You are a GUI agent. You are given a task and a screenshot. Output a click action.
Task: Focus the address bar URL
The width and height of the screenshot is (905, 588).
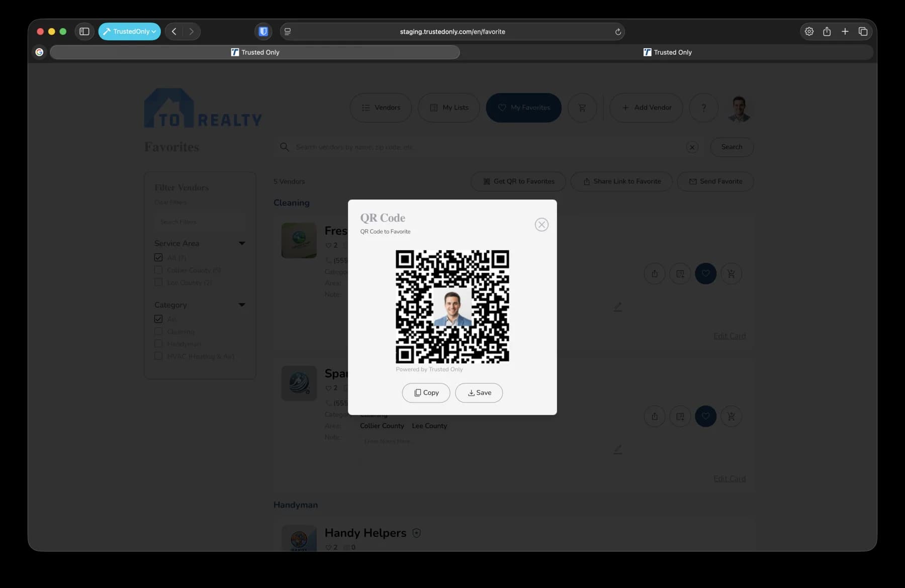coord(452,32)
